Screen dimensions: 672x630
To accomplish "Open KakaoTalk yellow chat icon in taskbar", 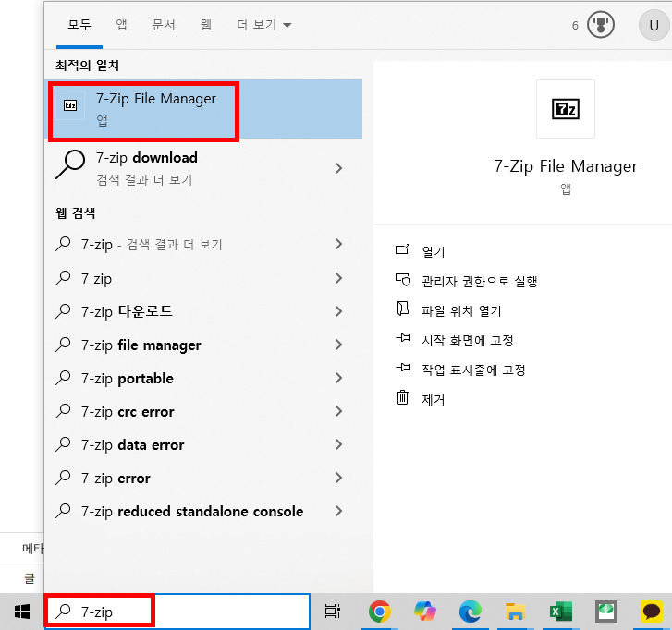I will point(652,612).
